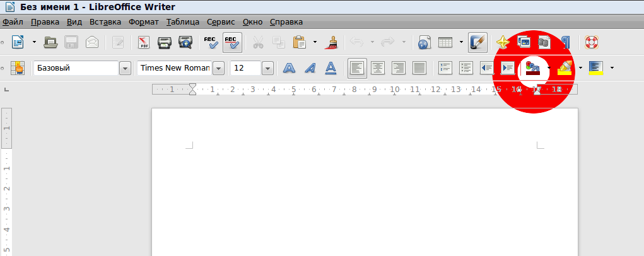The width and height of the screenshot is (644, 256).
Task: Center-align the paragraph
Action: point(378,68)
